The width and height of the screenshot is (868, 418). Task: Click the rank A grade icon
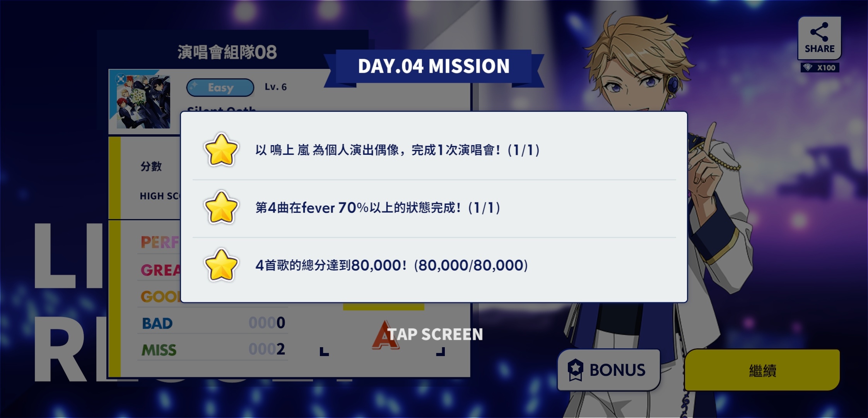pyautogui.click(x=384, y=335)
